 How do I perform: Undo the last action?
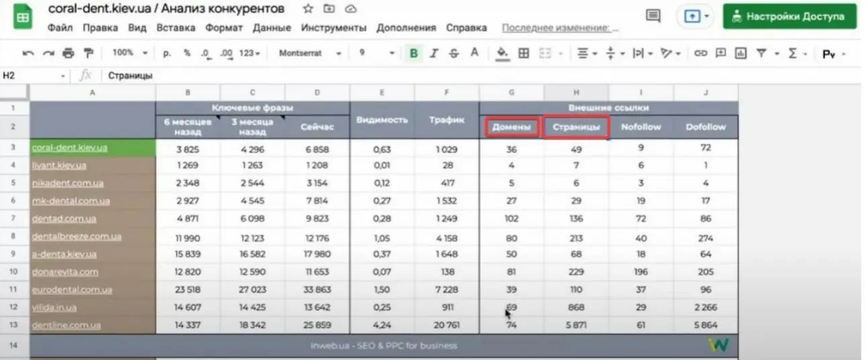coord(28,53)
